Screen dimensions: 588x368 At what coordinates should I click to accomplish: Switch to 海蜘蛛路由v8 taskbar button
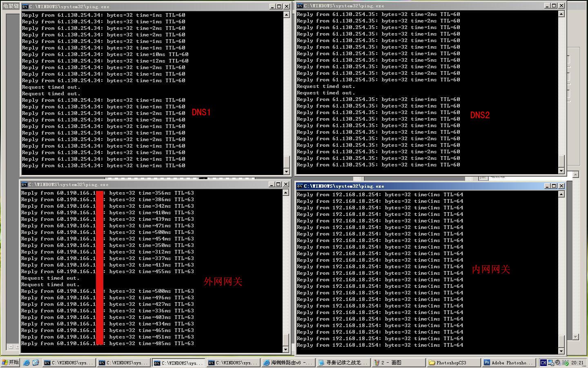tap(288, 363)
